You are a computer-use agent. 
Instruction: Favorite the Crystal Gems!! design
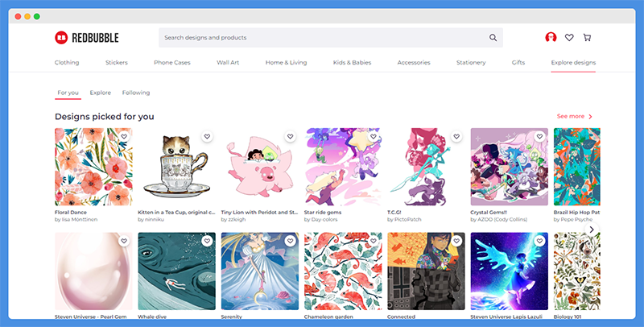tap(539, 136)
